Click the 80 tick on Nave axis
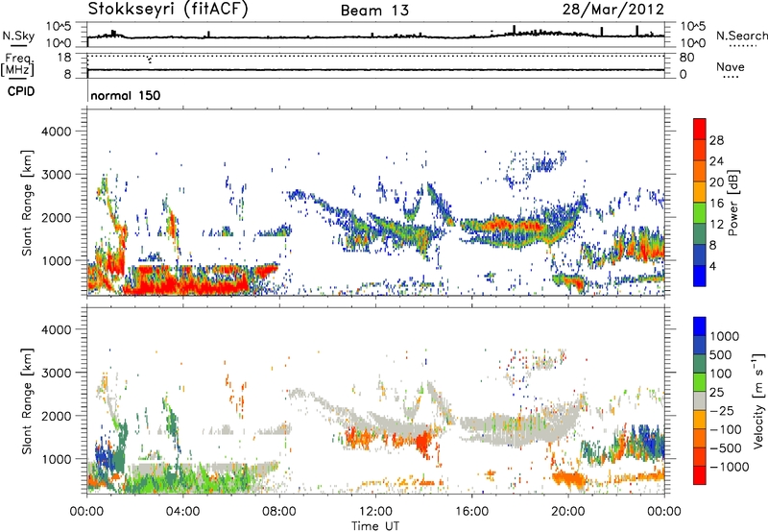 (x=686, y=58)
